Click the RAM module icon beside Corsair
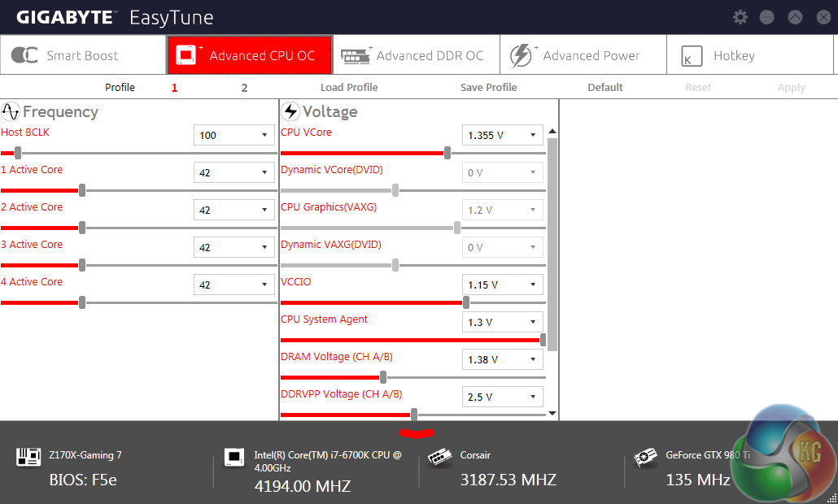The image size is (838, 504). pos(440,458)
